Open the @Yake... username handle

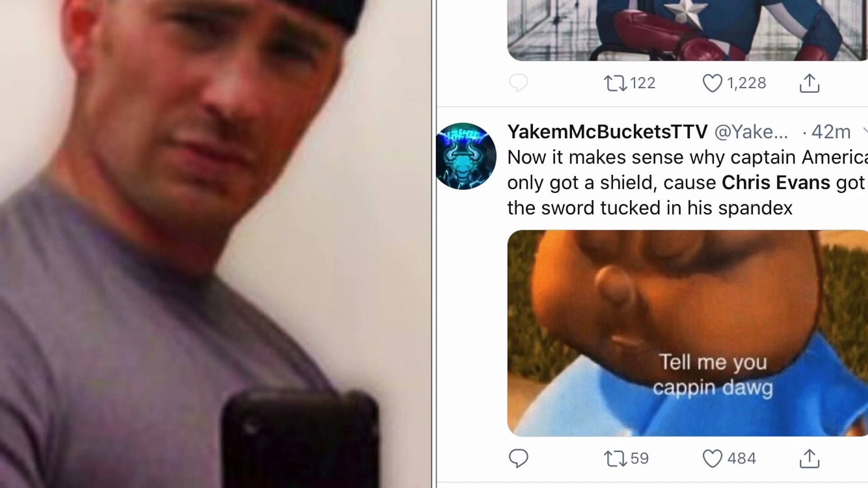coord(751,132)
